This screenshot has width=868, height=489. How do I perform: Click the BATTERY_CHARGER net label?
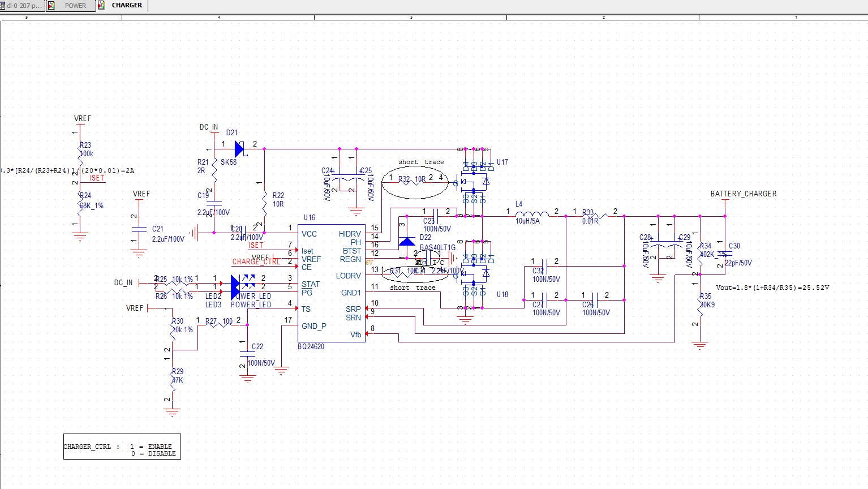pyautogui.click(x=744, y=194)
